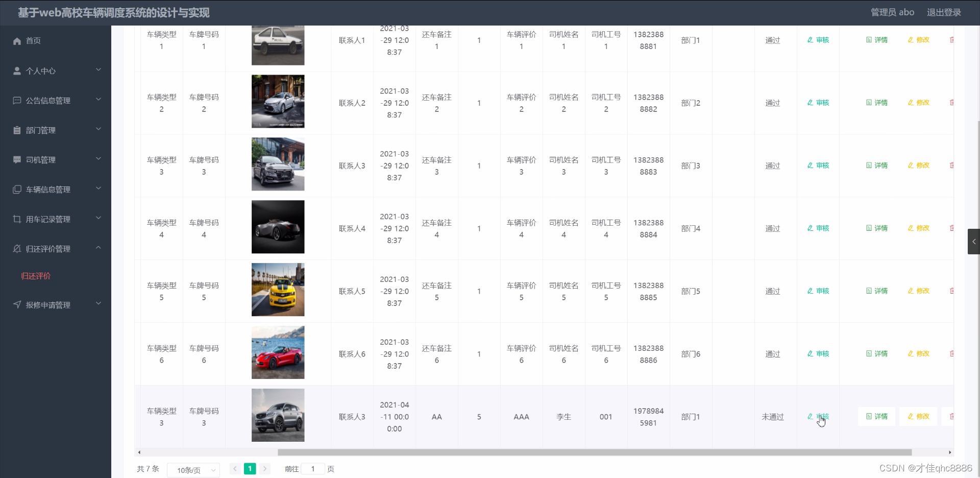The width and height of the screenshot is (980, 478).
Task: Click the 车辆信息管理 copy icon
Action: point(17,189)
